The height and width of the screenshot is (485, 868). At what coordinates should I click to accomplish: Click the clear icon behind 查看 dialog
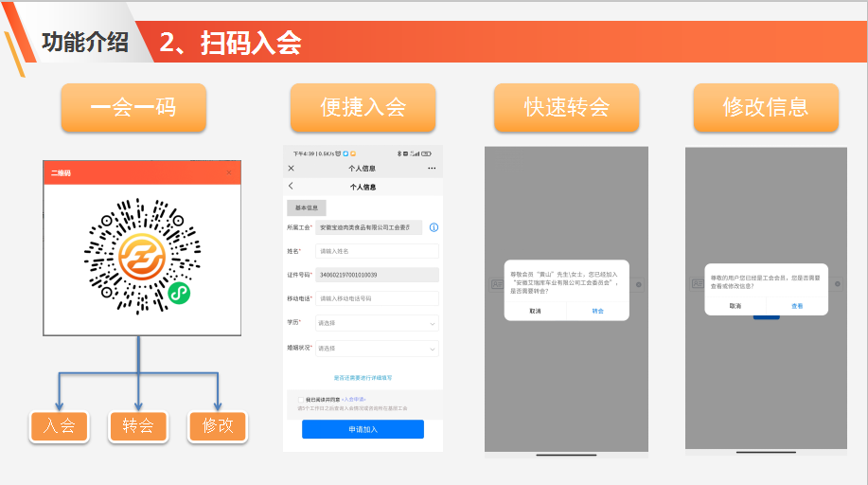[x=838, y=284]
